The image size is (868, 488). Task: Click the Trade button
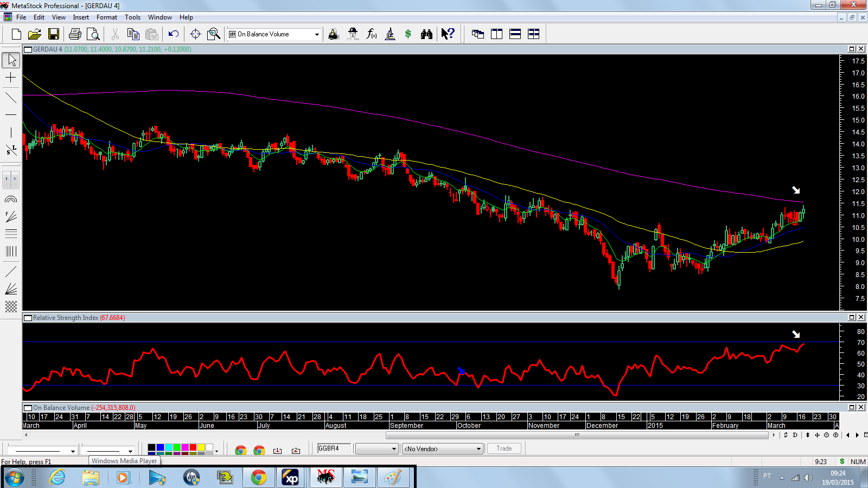(x=504, y=448)
